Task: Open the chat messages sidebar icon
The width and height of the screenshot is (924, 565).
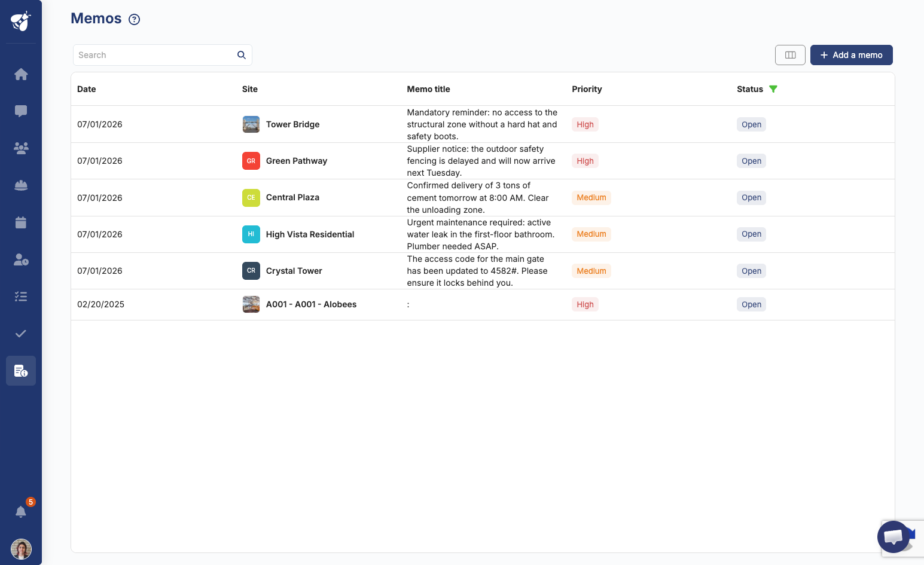Action: 21,111
